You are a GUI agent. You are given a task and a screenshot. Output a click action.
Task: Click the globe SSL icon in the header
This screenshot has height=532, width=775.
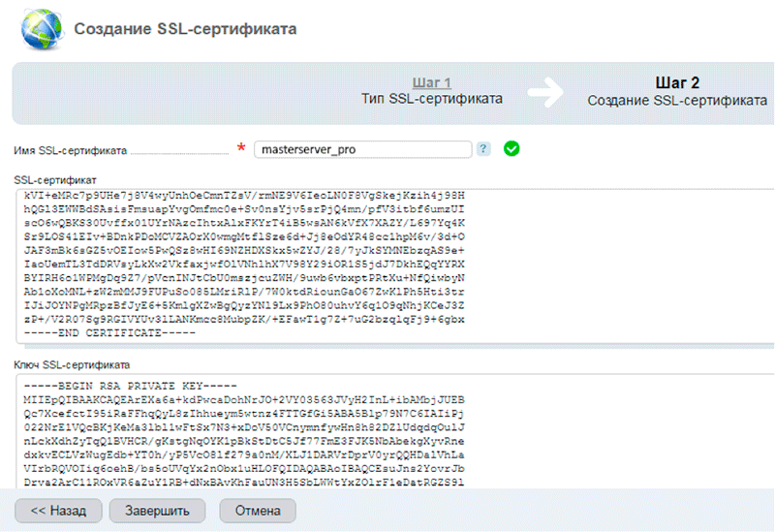[x=40, y=30]
